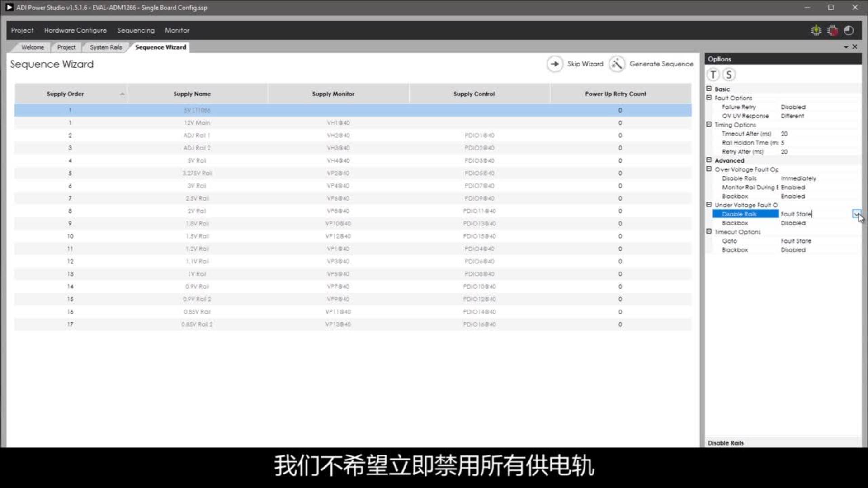Toggle the Blackbox under Timeout Options
The image size is (868, 488).
point(793,250)
